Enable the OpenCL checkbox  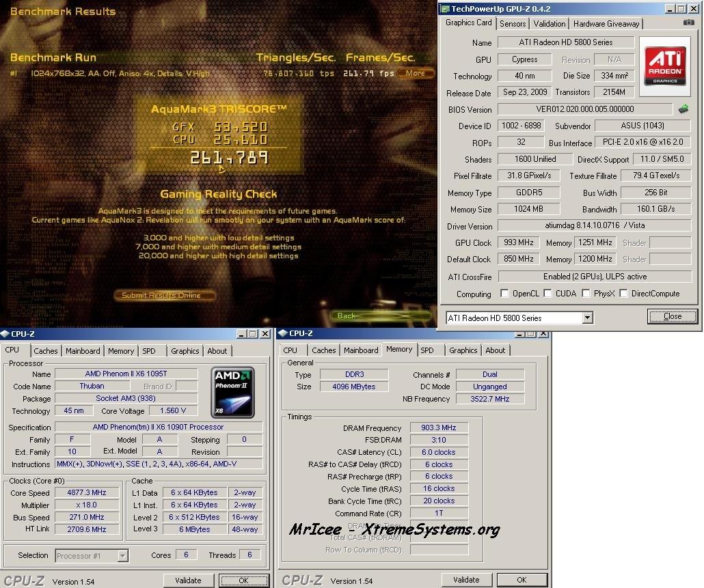504,294
